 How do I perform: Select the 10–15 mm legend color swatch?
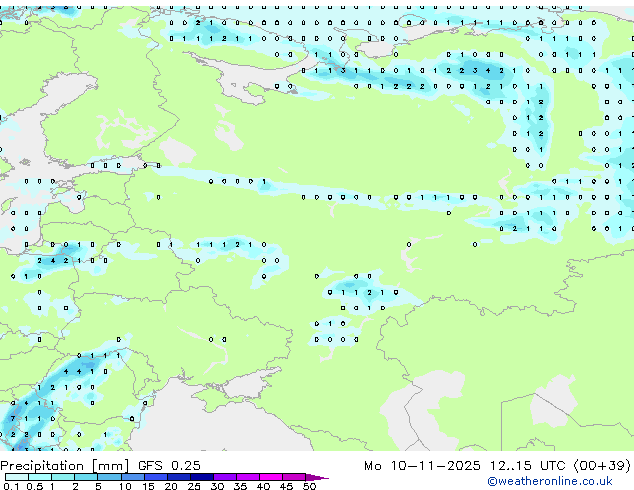[x=133, y=477]
